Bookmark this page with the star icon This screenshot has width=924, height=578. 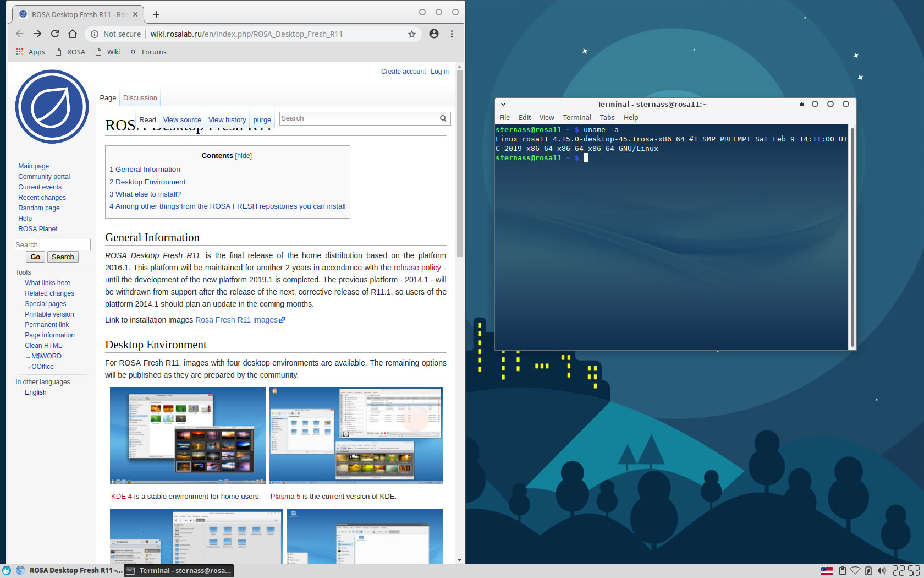(411, 34)
